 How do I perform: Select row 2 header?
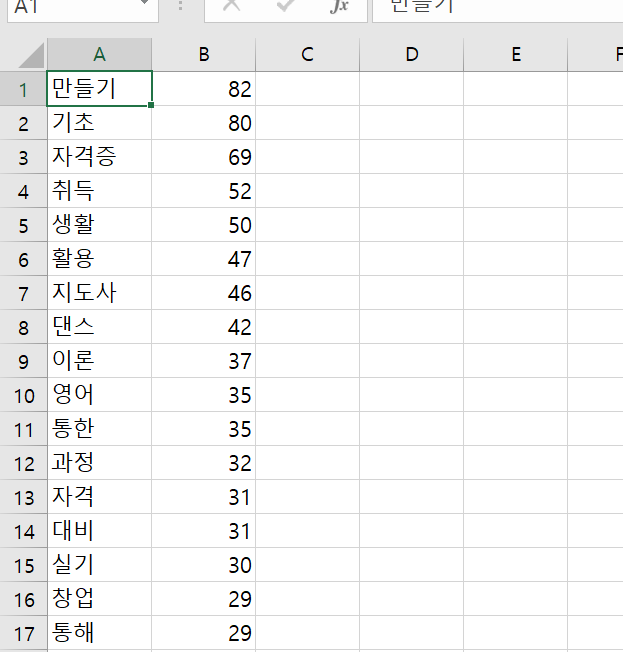[x=23, y=123]
